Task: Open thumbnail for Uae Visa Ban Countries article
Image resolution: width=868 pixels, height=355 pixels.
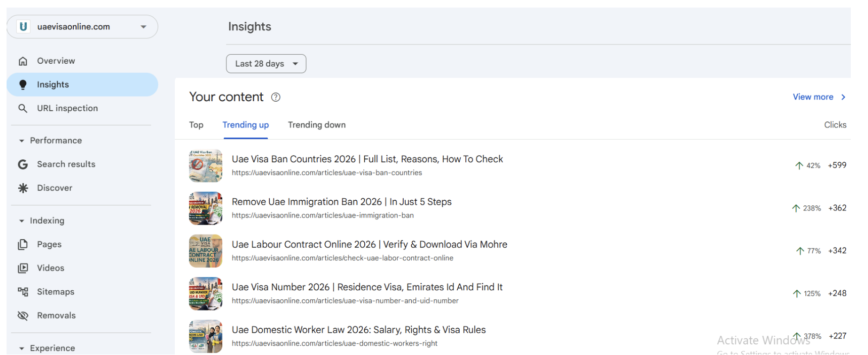Action: pyautogui.click(x=206, y=165)
